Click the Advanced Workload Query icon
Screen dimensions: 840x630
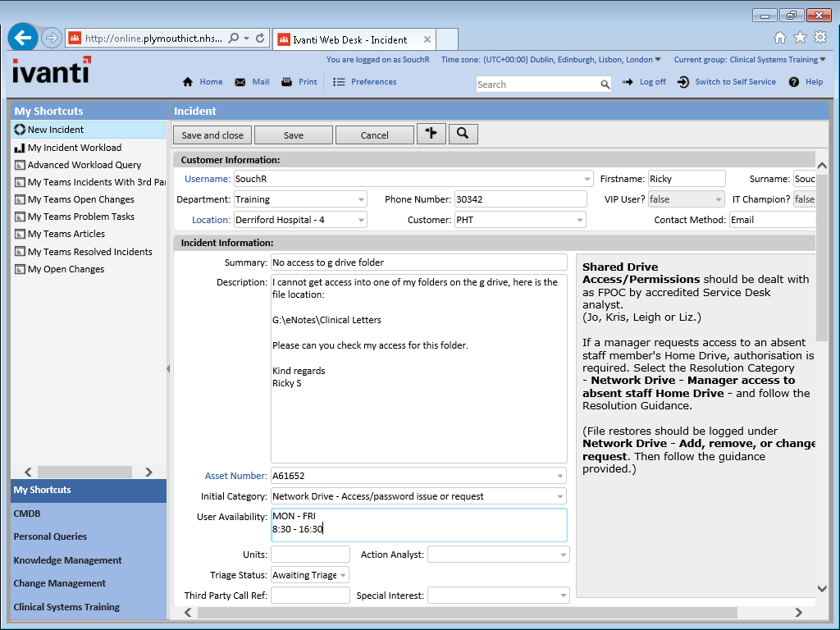(x=20, y=165)
